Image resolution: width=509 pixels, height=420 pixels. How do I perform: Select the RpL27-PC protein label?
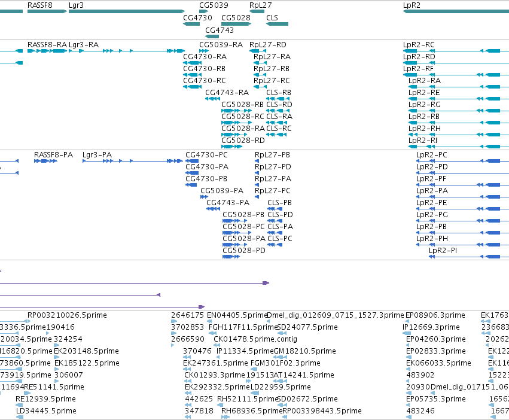273,191
